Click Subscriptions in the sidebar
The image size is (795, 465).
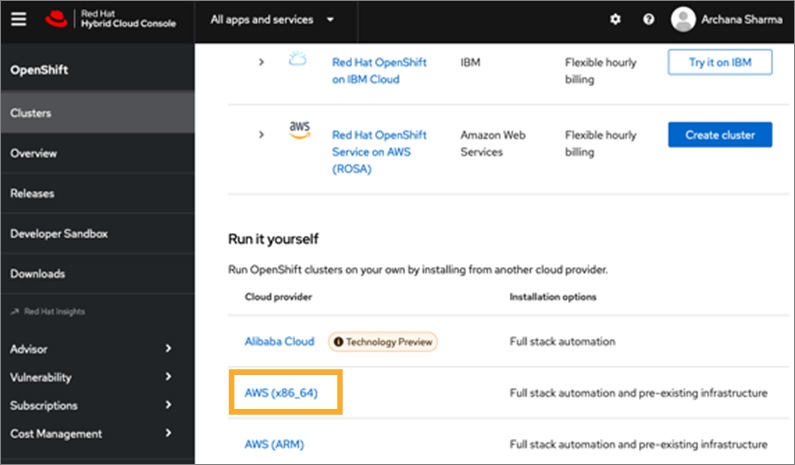point(44,406)
